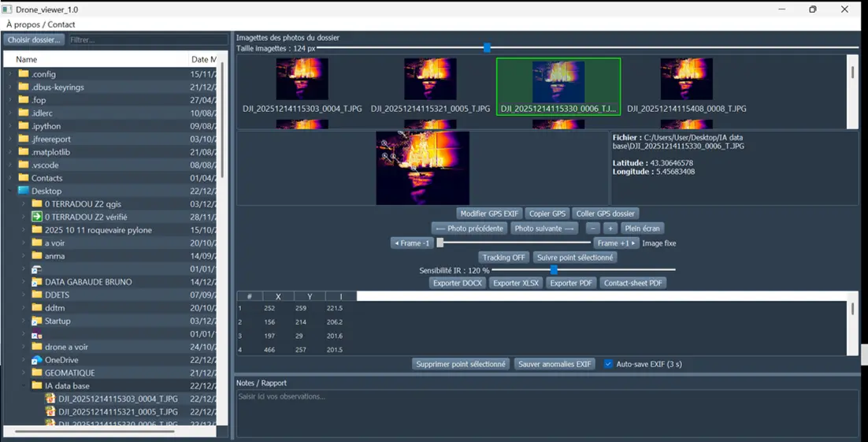Collapse the Desktop folder tree node

click(11, 191)
